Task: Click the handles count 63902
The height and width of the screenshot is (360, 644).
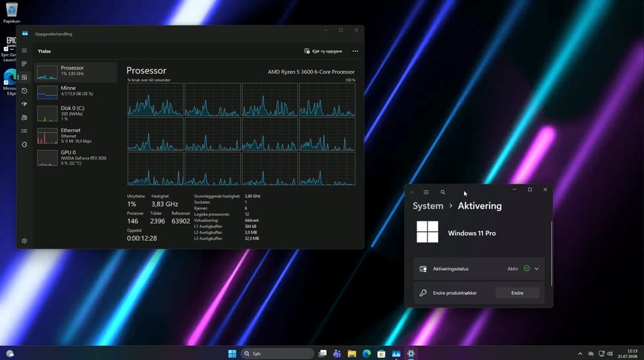Action: (180, 221)
